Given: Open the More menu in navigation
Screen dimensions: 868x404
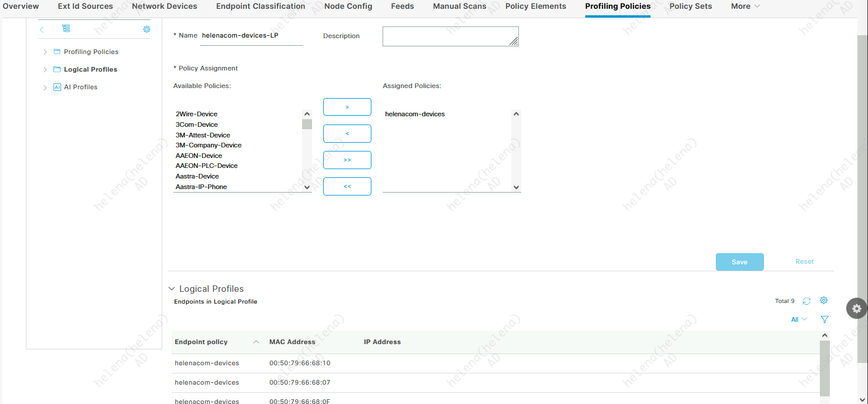Looking at the screenshot, I should (x=745, y=6).
